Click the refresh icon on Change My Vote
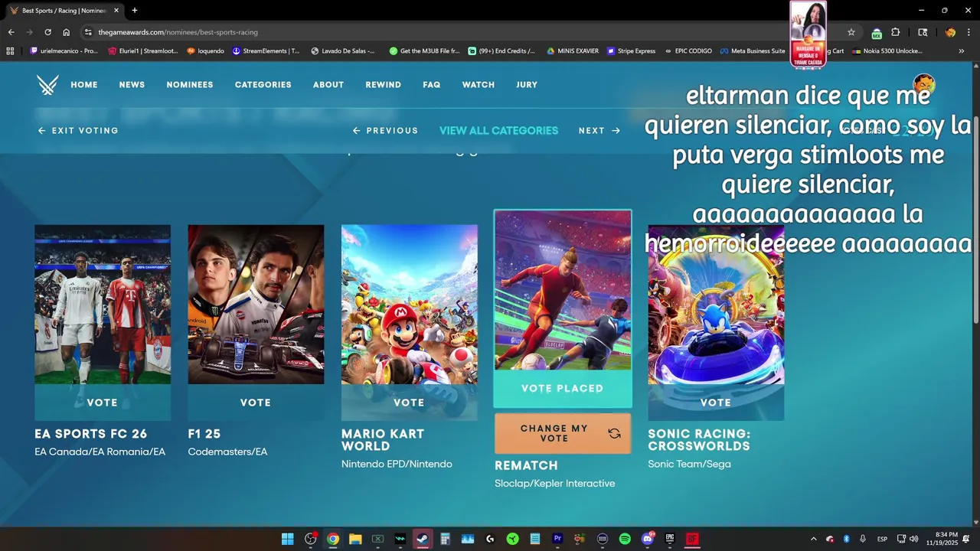 coord(614,433)
